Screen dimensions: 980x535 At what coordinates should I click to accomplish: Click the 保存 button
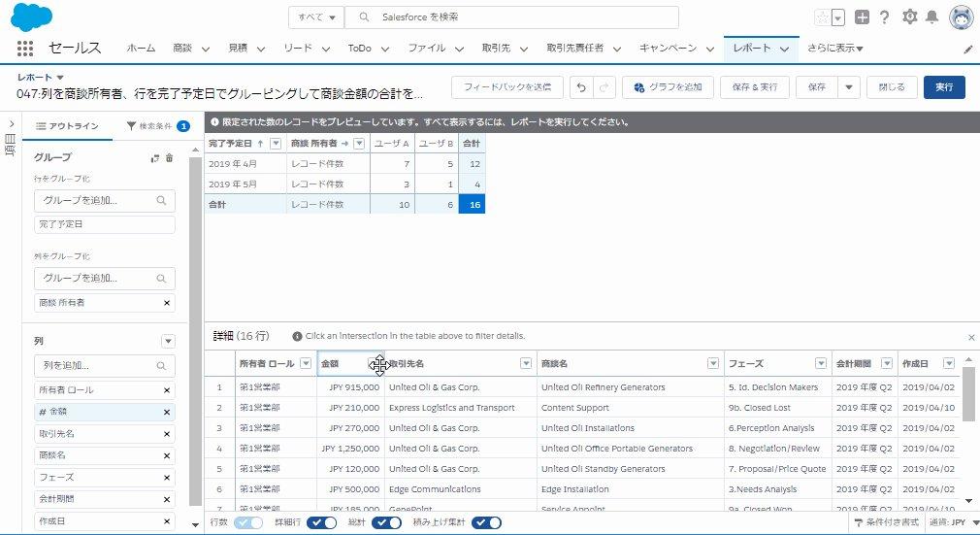click(x=817, y=87)
